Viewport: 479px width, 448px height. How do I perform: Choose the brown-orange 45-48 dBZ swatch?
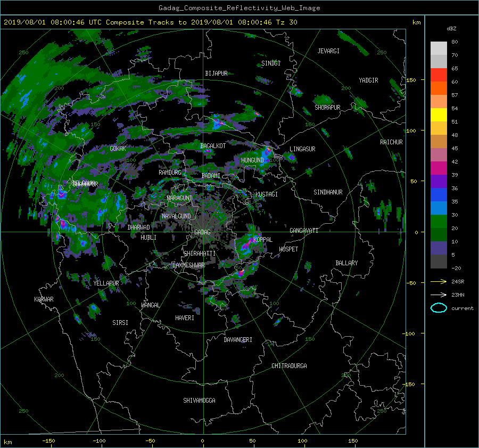click(x=439, y=142)
